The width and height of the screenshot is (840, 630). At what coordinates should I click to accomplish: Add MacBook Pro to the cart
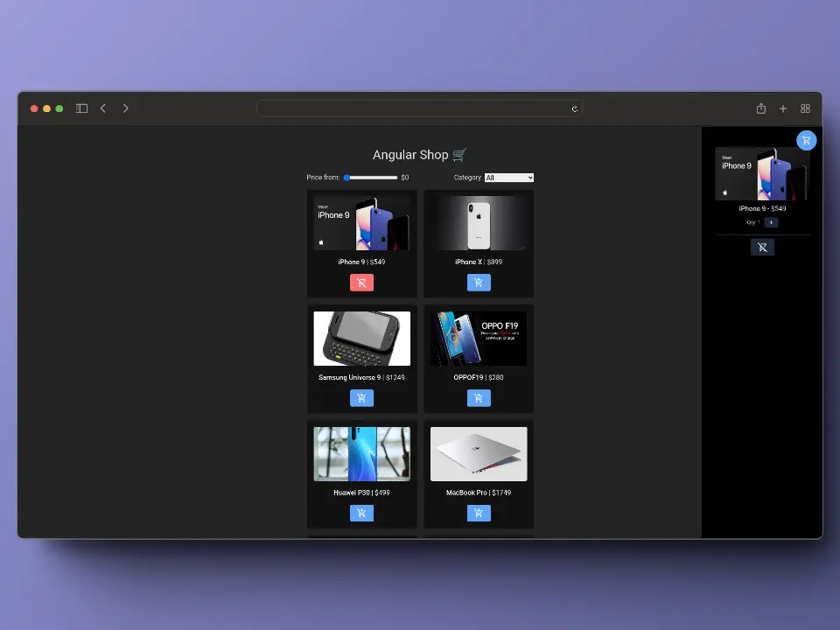click(x=478, y=513)
